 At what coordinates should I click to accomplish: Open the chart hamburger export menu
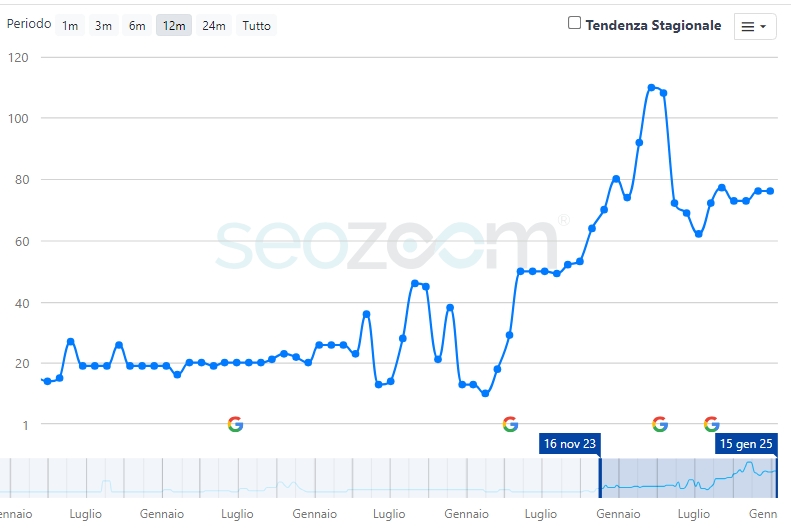[755, 27]
